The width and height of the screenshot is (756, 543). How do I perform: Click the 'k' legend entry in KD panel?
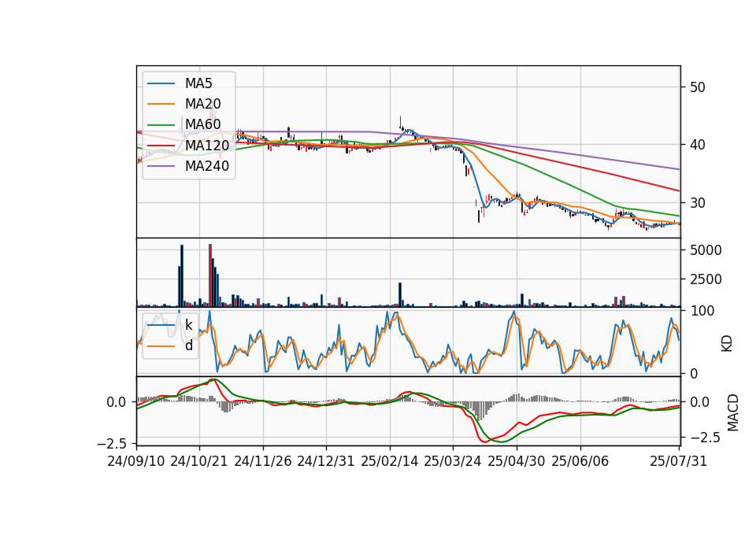188,325
